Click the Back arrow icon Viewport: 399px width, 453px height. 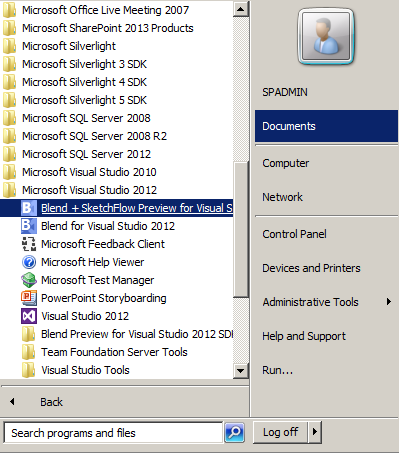pos(12,402)
